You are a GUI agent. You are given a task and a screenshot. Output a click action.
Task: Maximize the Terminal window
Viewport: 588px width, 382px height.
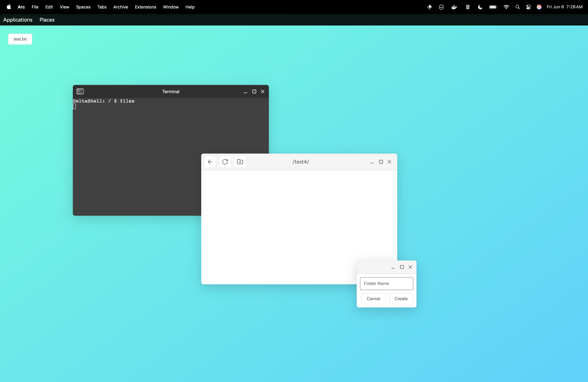pyautogui.click(x=254, y=92)
